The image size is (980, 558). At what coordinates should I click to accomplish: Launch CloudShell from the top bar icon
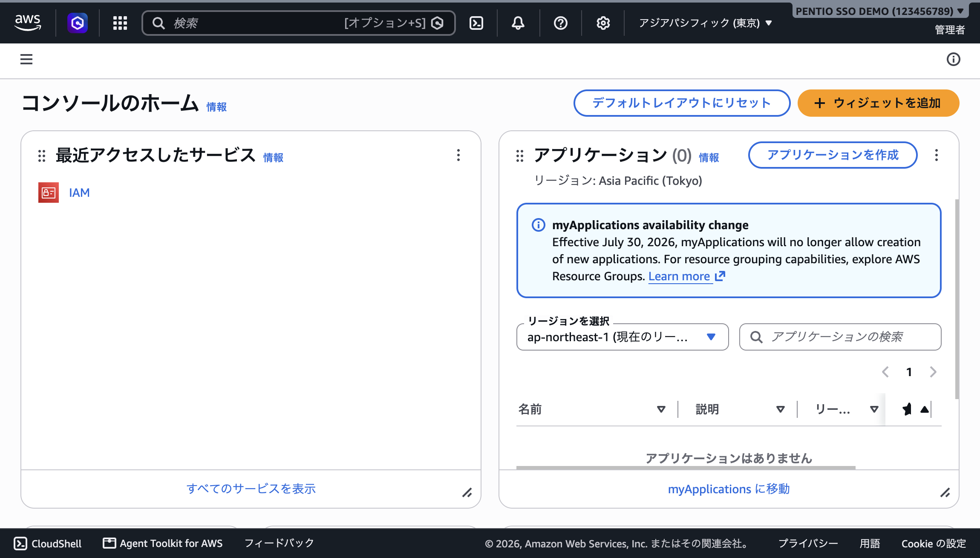click(476, 23)
